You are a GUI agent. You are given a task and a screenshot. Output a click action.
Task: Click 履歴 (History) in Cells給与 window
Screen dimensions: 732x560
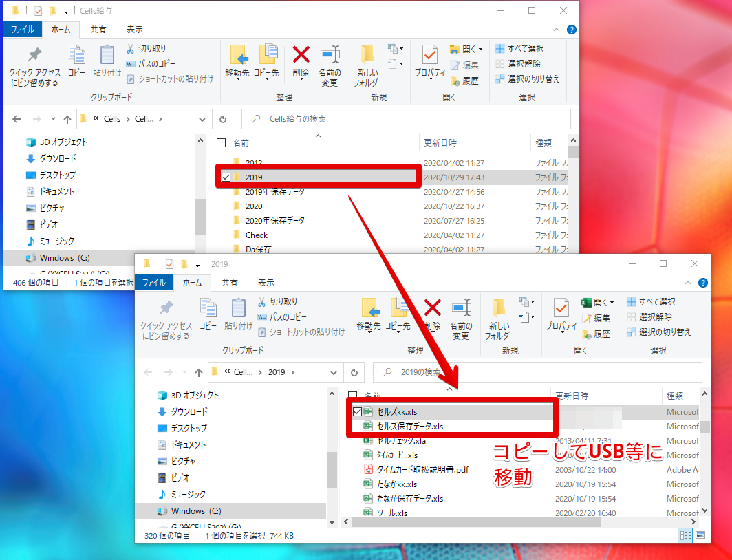[x=465, y=81]
